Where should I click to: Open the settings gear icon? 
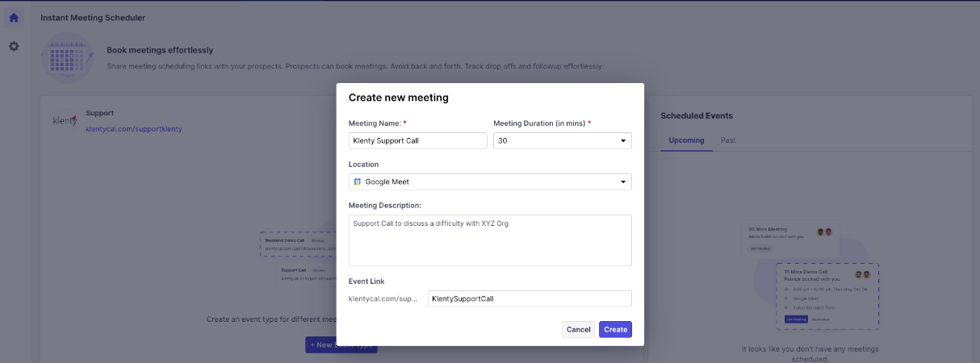(14, 47)
